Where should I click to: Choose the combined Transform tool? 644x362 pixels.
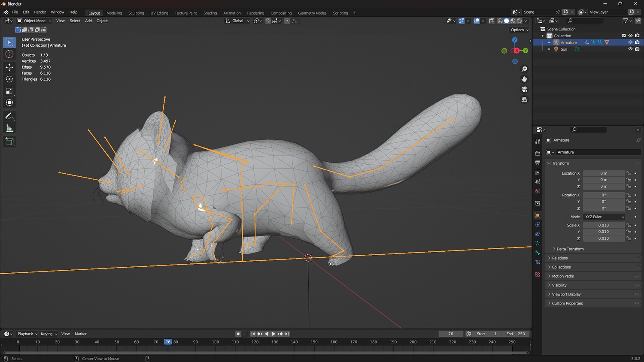coord(9,103)
